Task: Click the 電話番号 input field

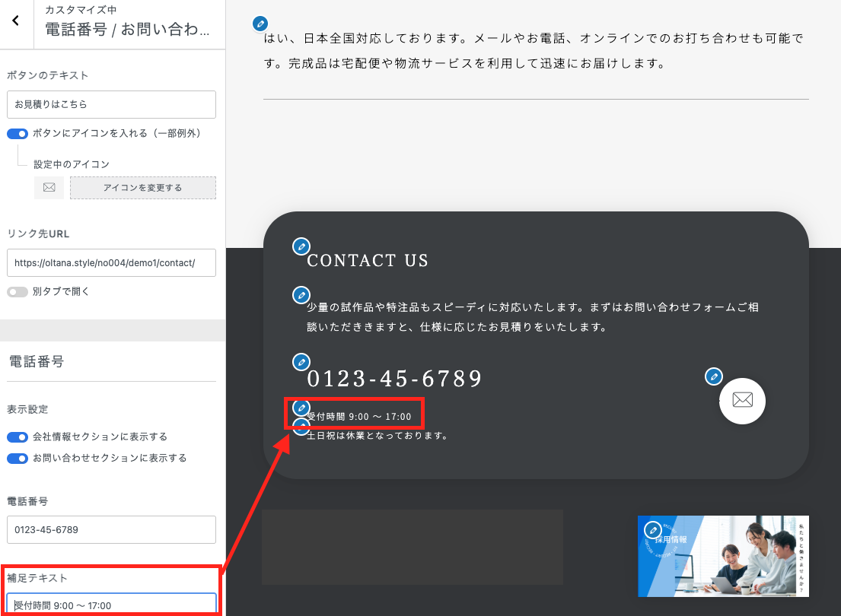Action: [111, 529]
